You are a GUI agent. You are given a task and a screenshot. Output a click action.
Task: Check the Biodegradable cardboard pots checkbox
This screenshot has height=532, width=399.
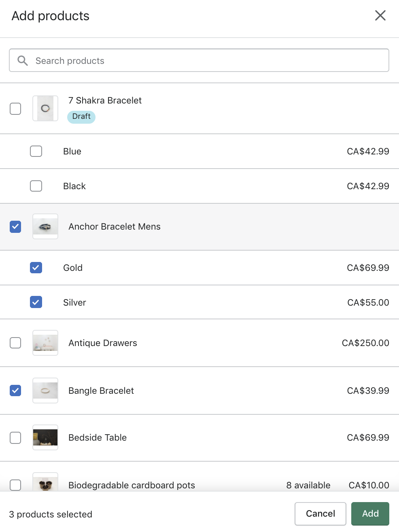pyautogui.click(x=15, y=485)
